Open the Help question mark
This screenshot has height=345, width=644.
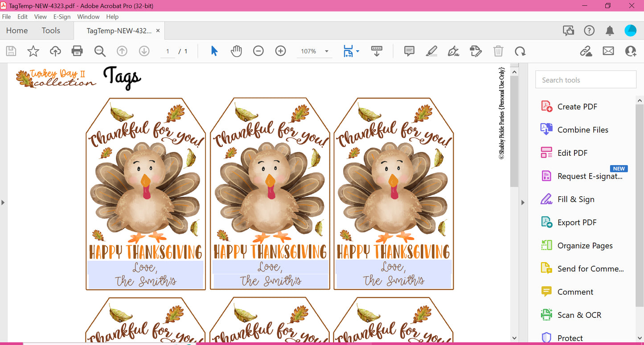(589, 31)
